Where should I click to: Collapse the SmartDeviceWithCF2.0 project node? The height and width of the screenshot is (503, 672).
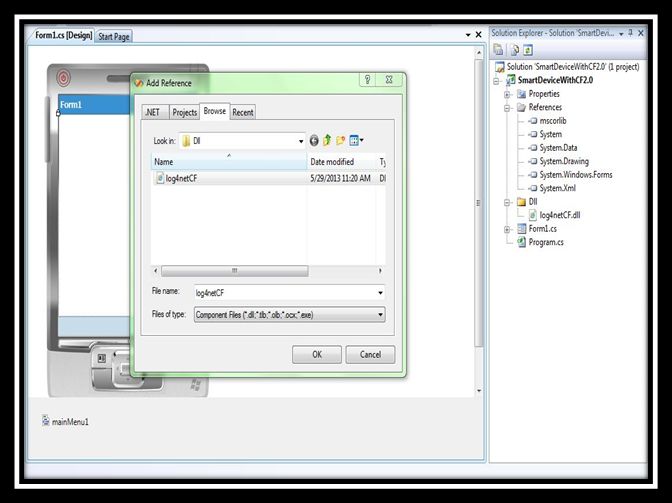[497, 81]
